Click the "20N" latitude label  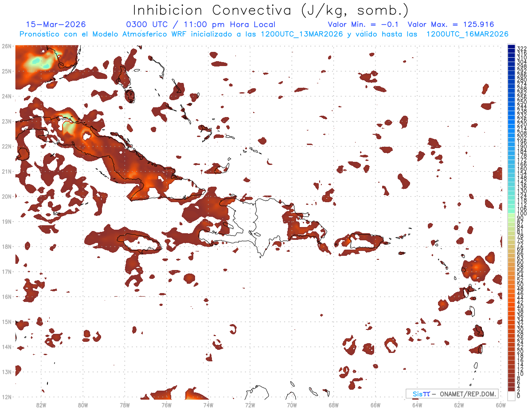tap(6, 196)
